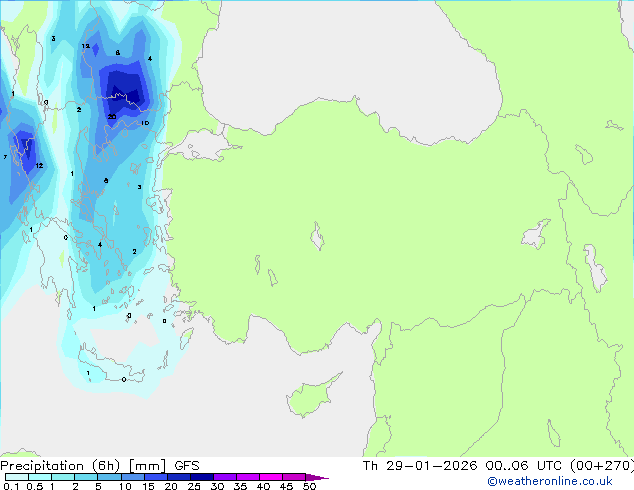This screenshot has height=490, width=634.
Task: Pick the 45–50 mm legend color swatch
Action: (294, 477)
